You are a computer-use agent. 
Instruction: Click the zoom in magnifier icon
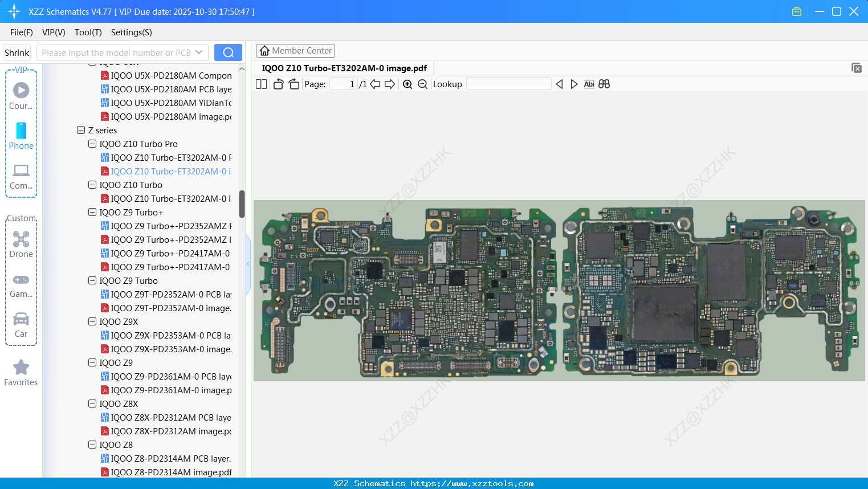tap(407, 84)
